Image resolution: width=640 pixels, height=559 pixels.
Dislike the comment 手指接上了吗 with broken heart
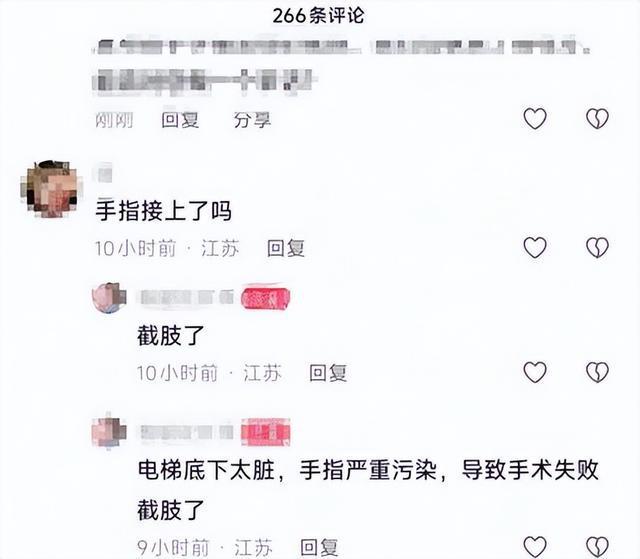click(x=597, y=248)
